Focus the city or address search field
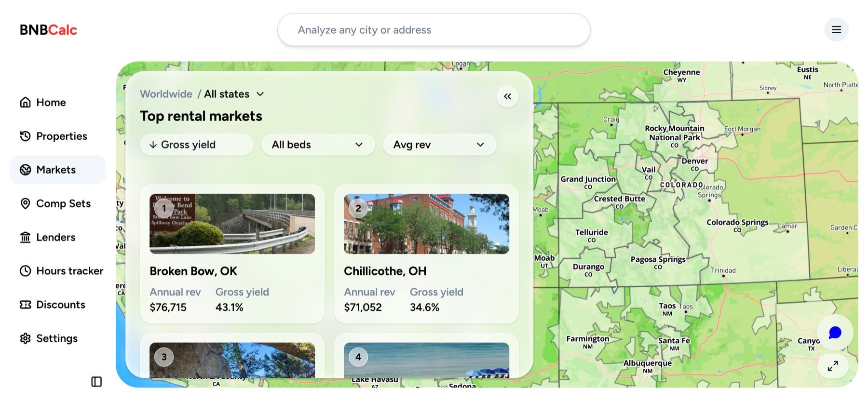Image resolution: width=868 pixels, height=401 pixels. click(x=434, y=30)
